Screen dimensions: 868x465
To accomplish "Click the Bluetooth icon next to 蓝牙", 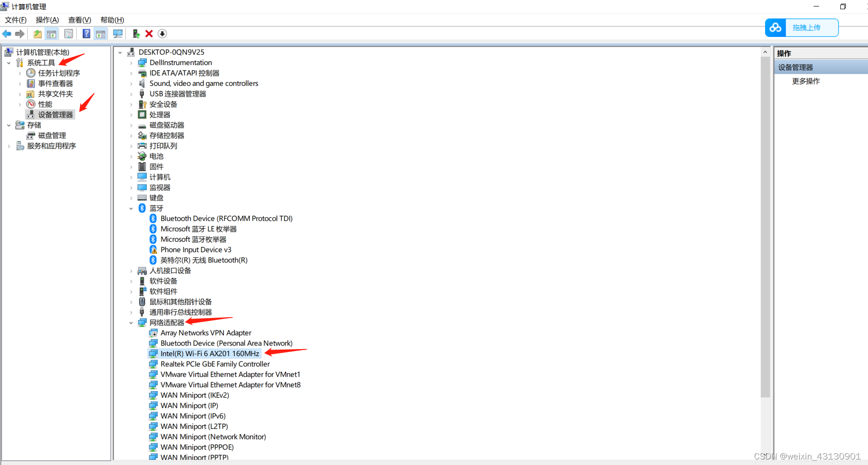I will [142, 208].
